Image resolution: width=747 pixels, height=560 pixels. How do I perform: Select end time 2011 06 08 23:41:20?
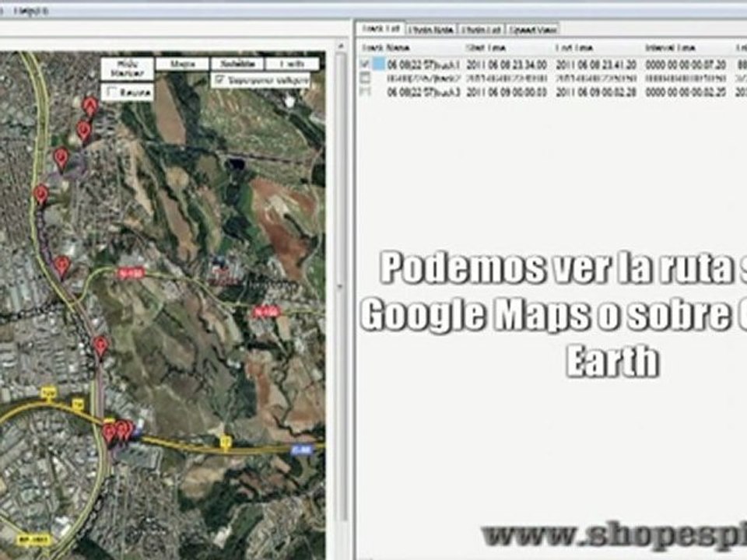click(x=596, y=65)
